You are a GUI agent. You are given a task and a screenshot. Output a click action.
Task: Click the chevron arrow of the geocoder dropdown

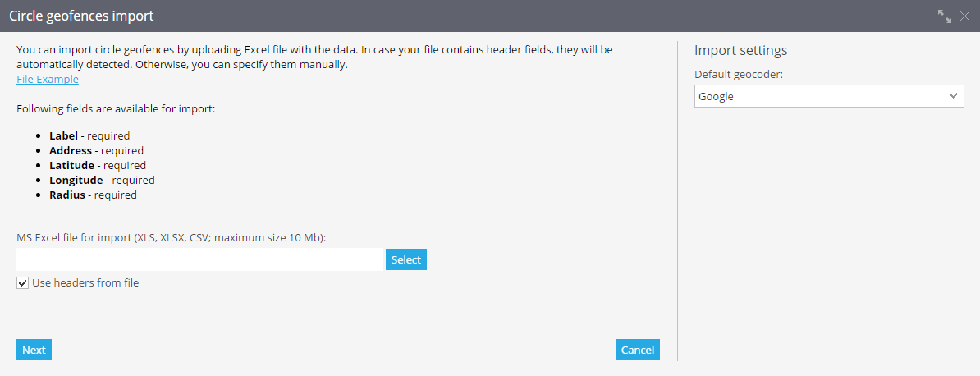click(953, 96)
